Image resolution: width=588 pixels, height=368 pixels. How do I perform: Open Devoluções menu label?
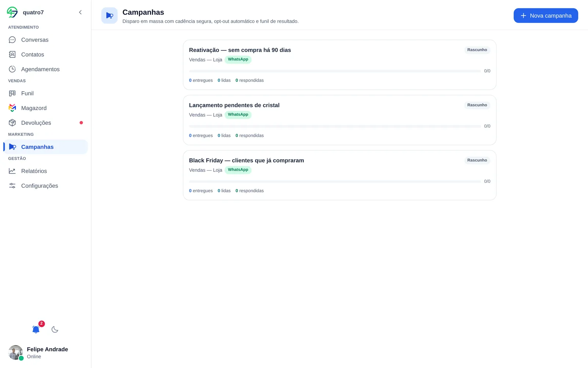coord(36,123)
